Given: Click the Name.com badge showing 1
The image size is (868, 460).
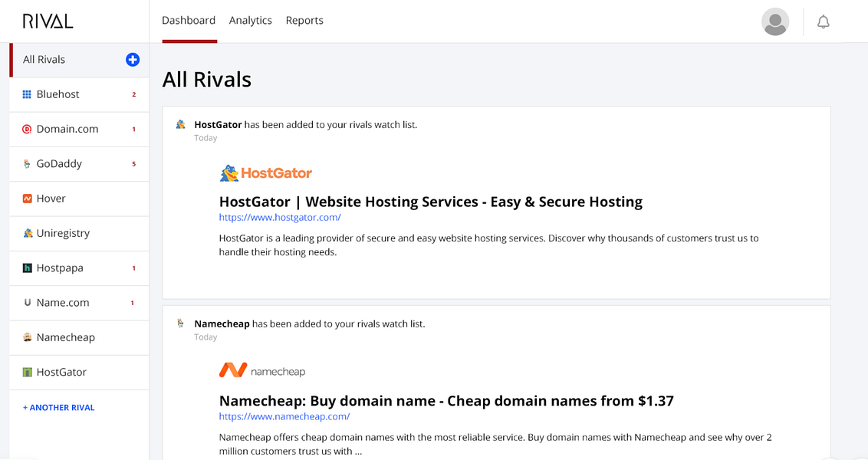Looking at the screenshot, I should pyautogui.click(x=133, y=304).
